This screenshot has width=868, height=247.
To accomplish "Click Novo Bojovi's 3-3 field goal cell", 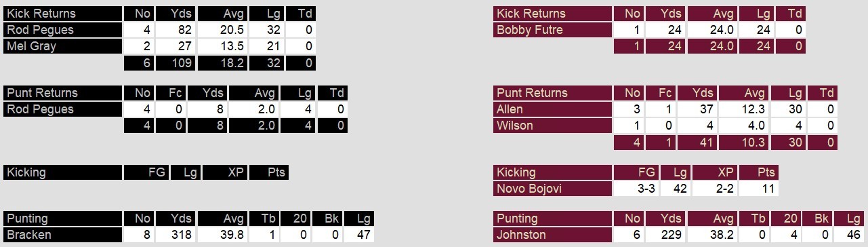I will pos(636,189).
